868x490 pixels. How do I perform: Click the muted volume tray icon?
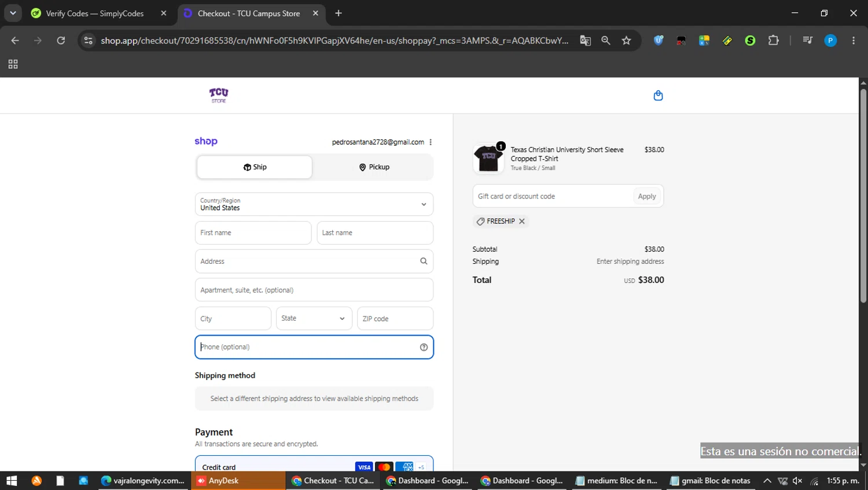coord(797,481)
